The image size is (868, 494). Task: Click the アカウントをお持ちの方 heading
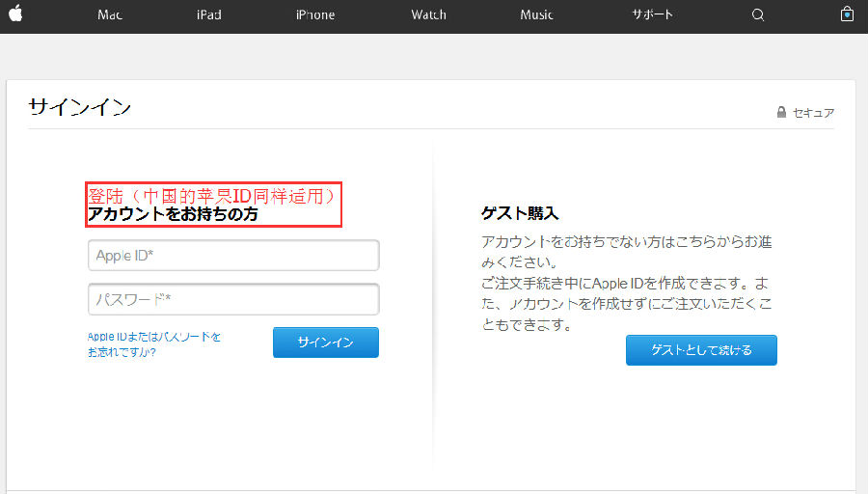173,215
